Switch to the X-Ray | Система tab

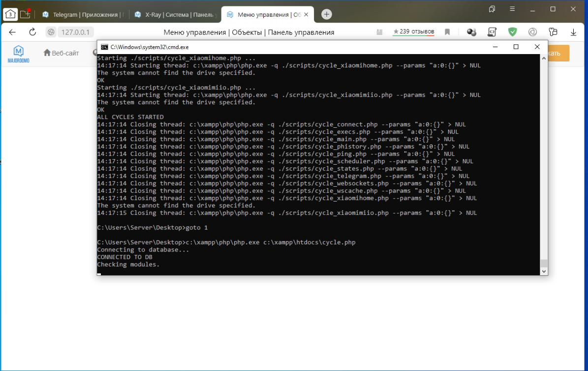pyautogui.click(x=175, y=15)
